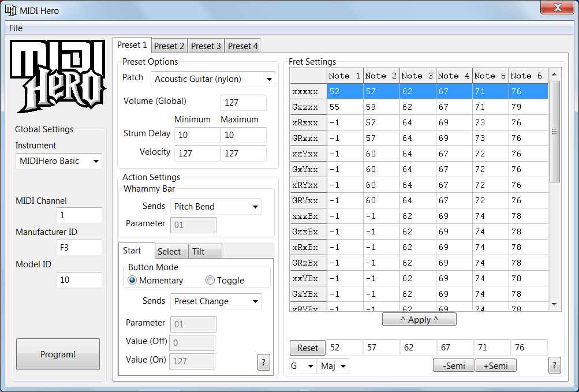Click the Apply button under the fret table
Screen dimensions: 579x392
pyautogui.click(x=419, y=320)
